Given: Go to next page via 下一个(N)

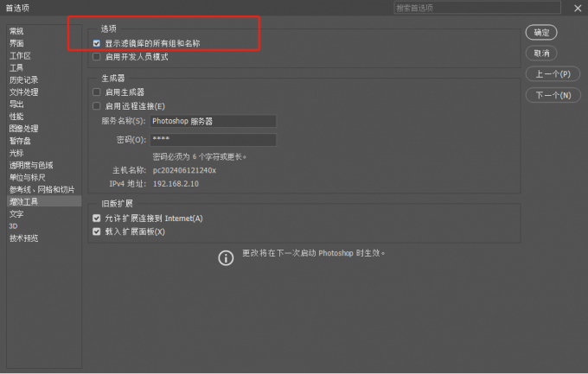Looking at the screenshot, I should 553,95.
